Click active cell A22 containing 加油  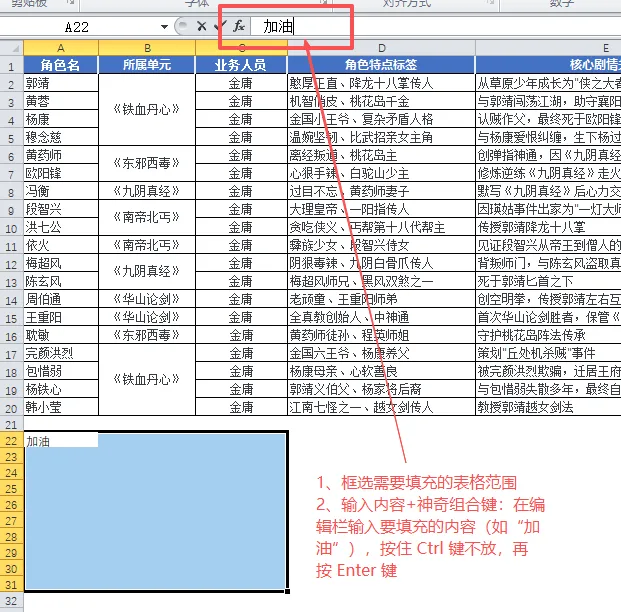61,440
